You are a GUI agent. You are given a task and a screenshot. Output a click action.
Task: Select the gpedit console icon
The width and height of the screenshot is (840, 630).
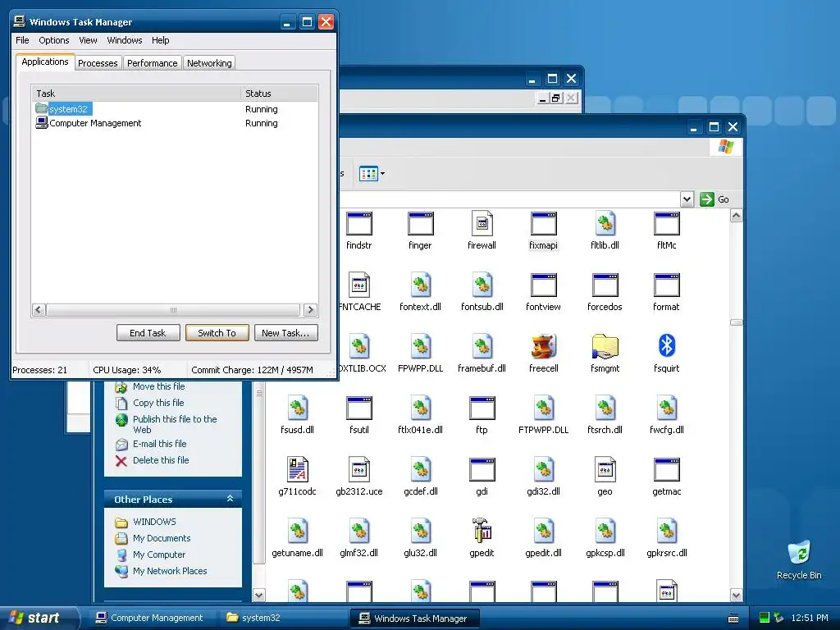click(x=482, y=531)
